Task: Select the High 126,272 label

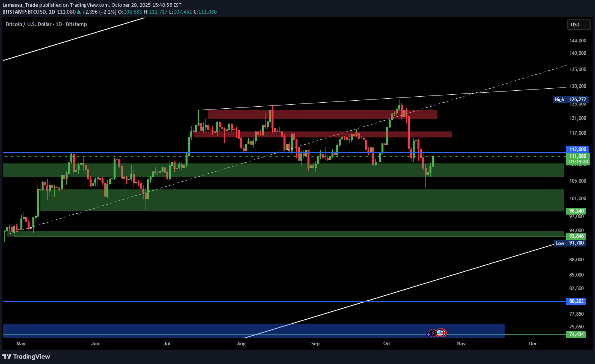Action: tap(571, 99)
